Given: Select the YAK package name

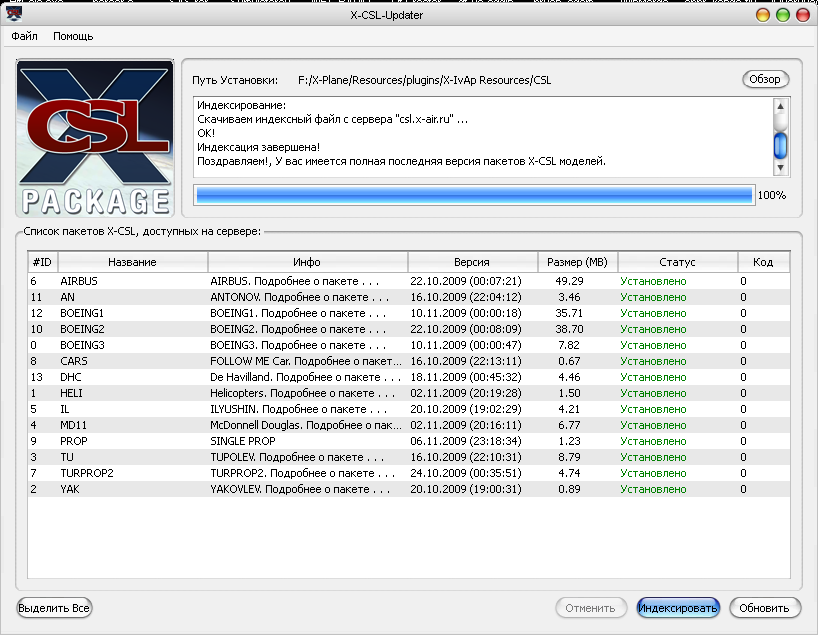Looking at the screenshot, I should point(69,489).
